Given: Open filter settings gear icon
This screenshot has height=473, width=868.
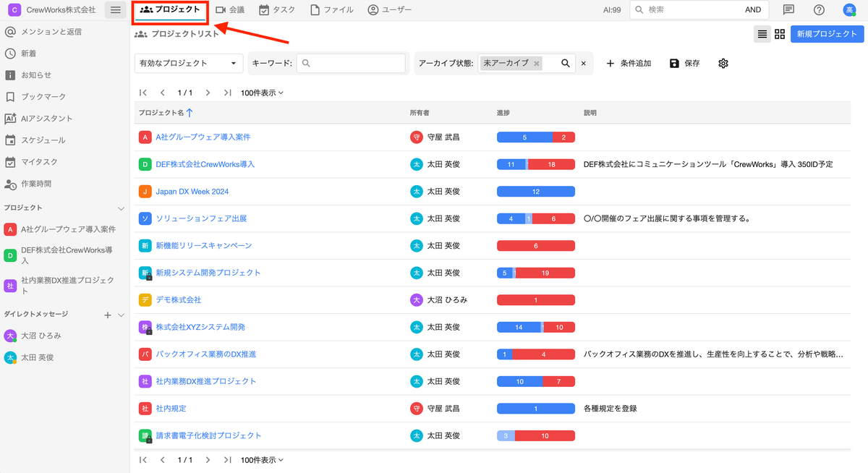Looking at the screenshot, I should [723, 64].
